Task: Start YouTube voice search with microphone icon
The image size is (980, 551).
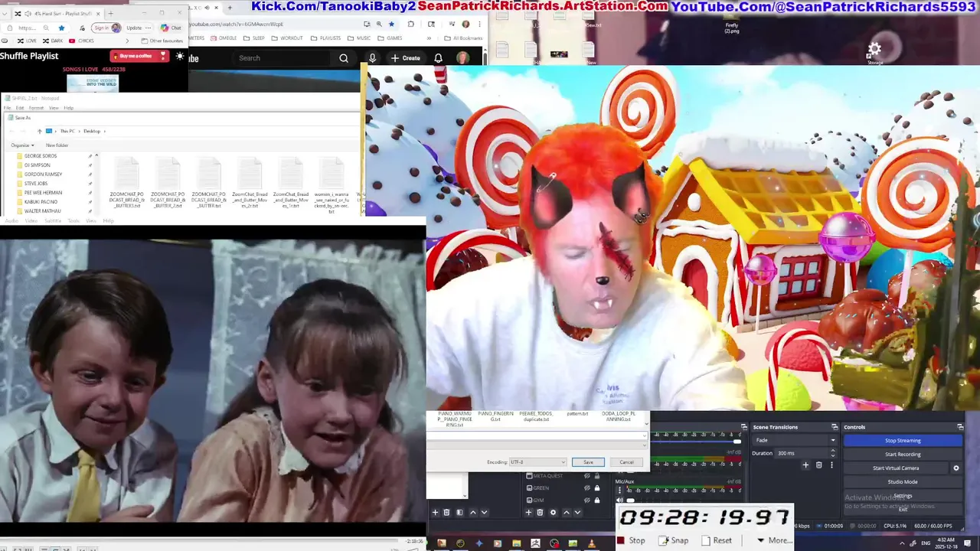Action: click(x=372, y=58)
